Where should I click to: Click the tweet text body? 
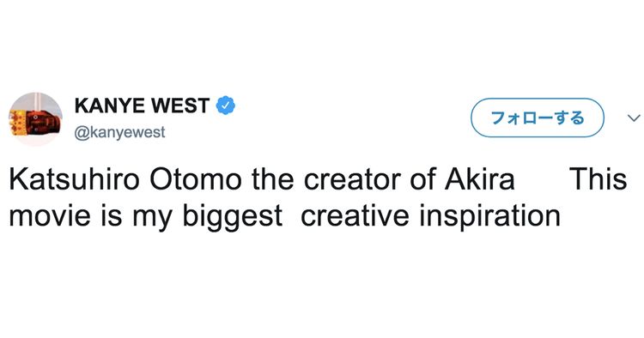pyautogui.click(x=318, y=197)
